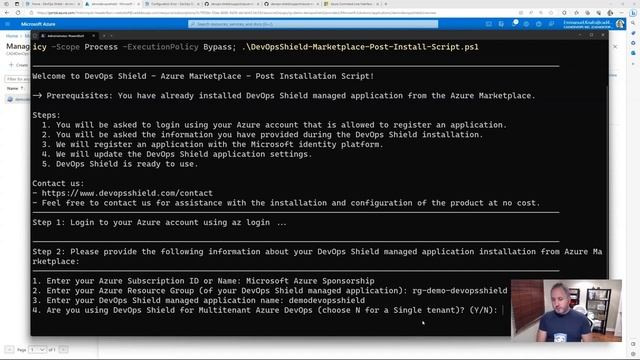Click the Home breadcrumb in Azure portal

click(x=12, y=36)
